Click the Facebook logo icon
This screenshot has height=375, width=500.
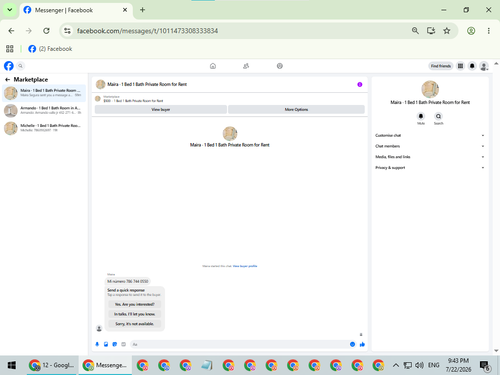point(9,66)
